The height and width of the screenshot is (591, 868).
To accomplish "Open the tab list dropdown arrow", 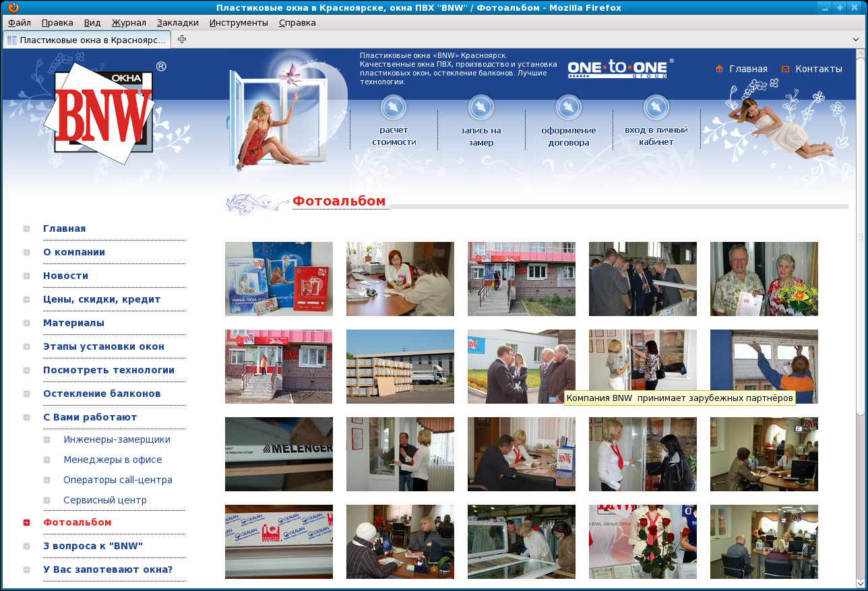I will pyautogui.click(x=857, y=40).
